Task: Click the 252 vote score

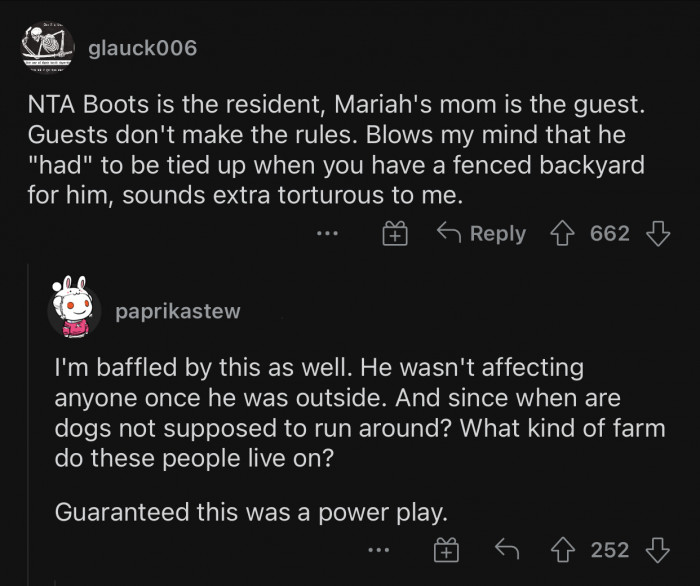Action: (x=610, y=549)
